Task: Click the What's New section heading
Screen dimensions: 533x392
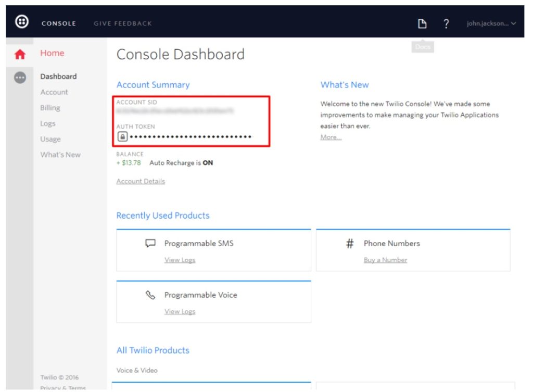Action: click(345, 85)
